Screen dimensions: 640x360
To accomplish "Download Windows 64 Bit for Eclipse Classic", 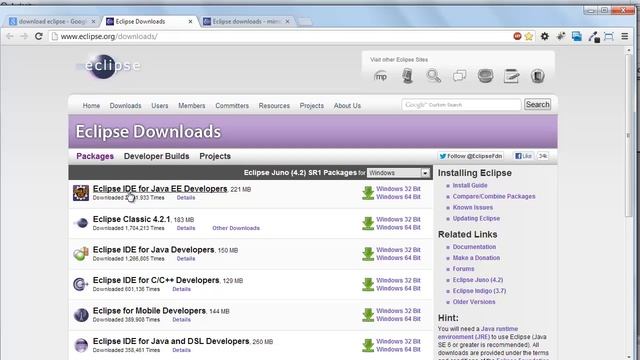I will point(398,228).
